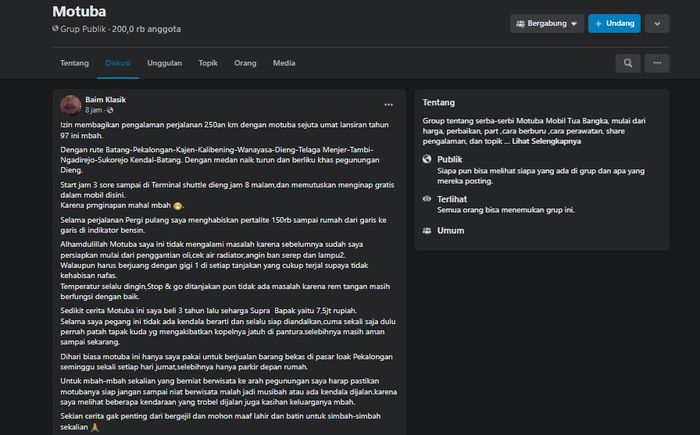Expand description with Lihat Selengkapnya
This screenshot has width=700, height=435.
(546, 141)
